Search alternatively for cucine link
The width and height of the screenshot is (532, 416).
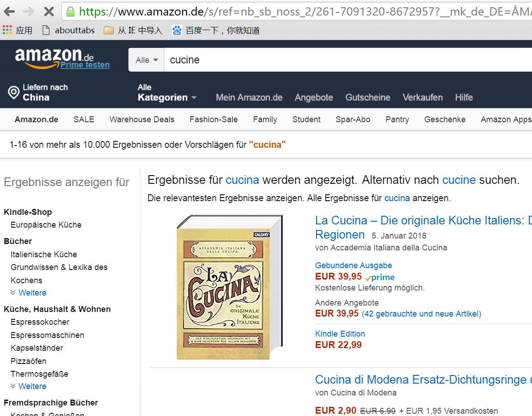[459, 180]
